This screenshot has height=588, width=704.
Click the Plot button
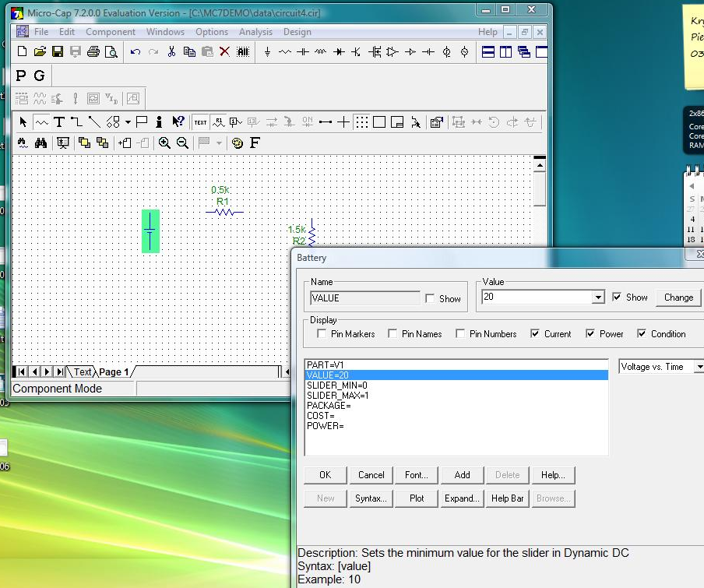click(x=416, y=498)
